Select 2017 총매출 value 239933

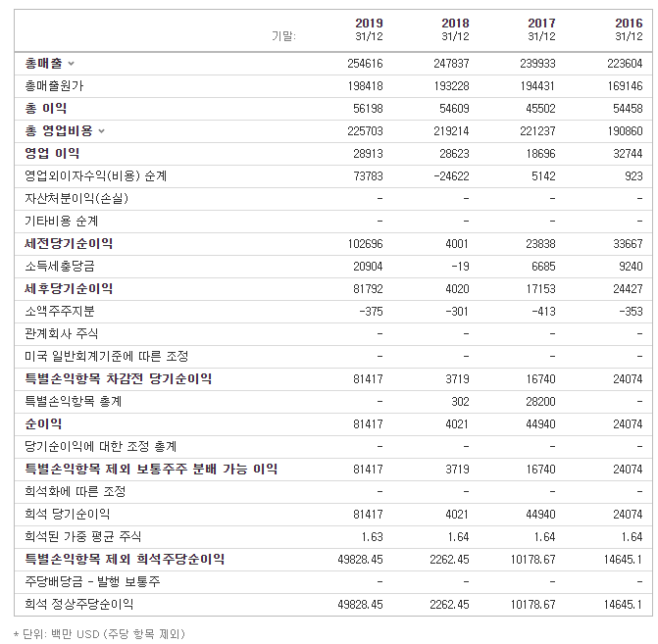[x=538, y=64]
